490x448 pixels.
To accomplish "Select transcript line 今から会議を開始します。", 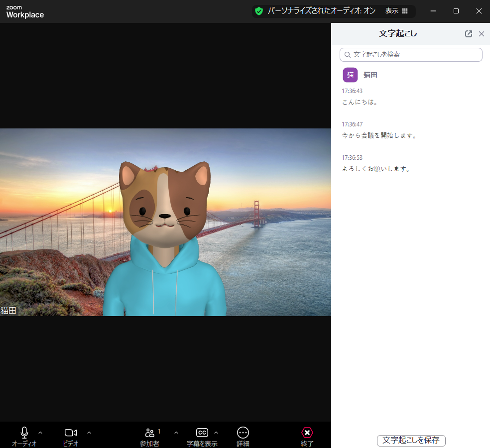I will pos(379,135).
